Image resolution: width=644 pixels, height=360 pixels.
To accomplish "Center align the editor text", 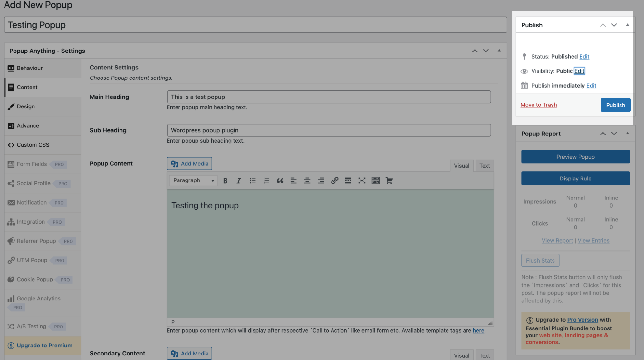I will [x=307, y=180].
